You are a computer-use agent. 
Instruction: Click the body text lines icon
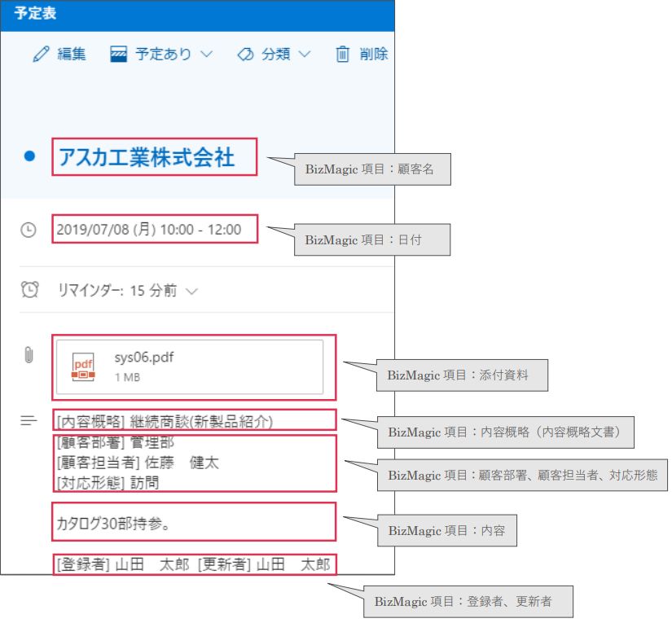[x=29, y=420]
